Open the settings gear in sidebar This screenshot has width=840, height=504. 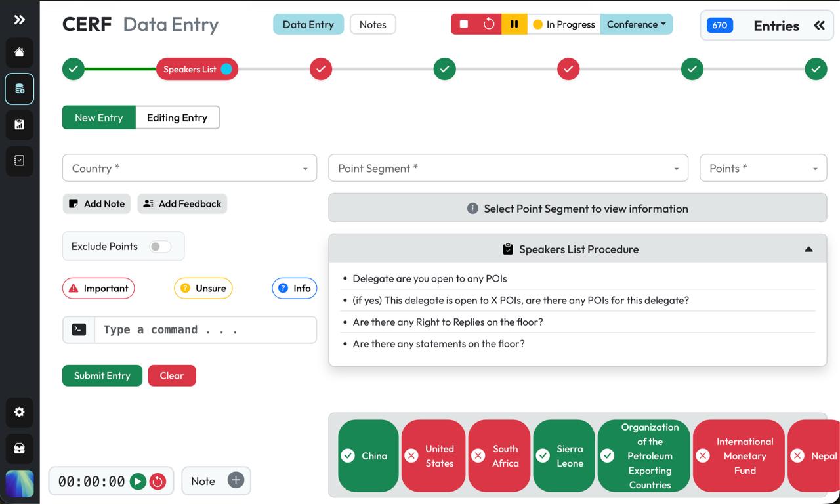(19, 412)
